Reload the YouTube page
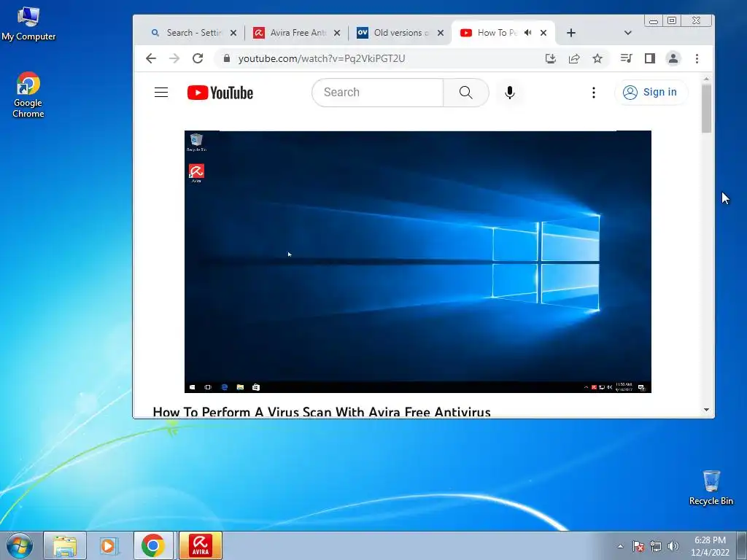 pyautogui.click(x=198, y=58)
